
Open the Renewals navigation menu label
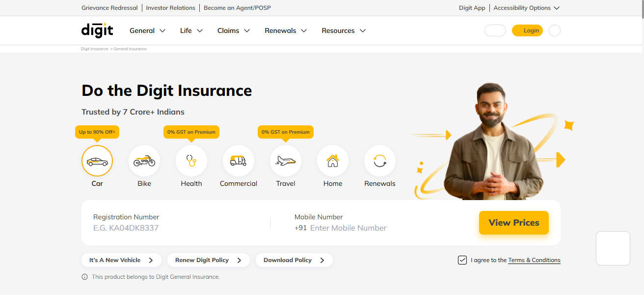pos(280,30)
